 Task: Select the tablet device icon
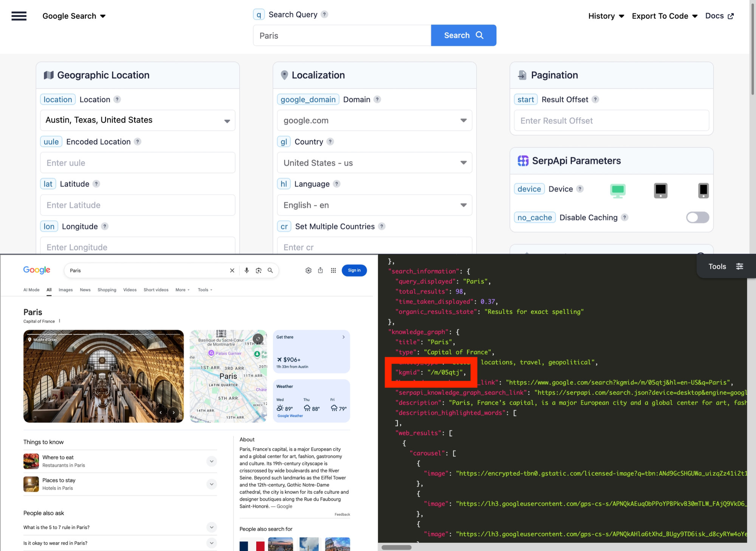[x=661, y=190]
